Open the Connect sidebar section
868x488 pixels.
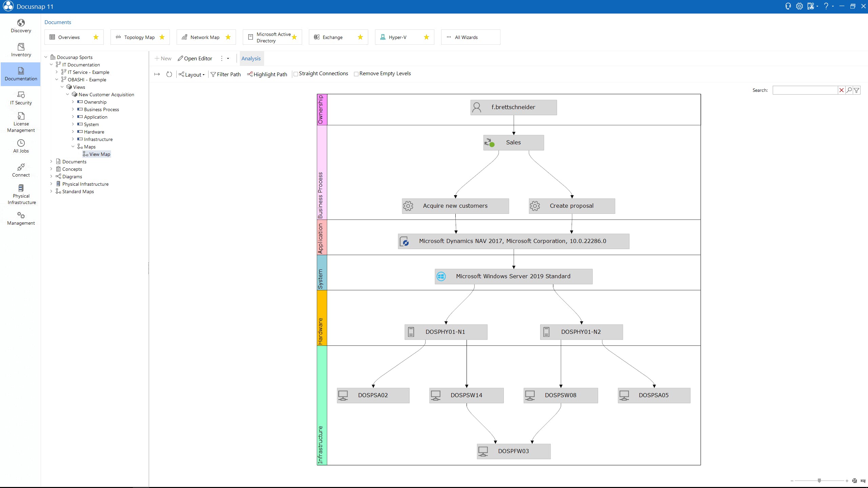click(21, 170)
